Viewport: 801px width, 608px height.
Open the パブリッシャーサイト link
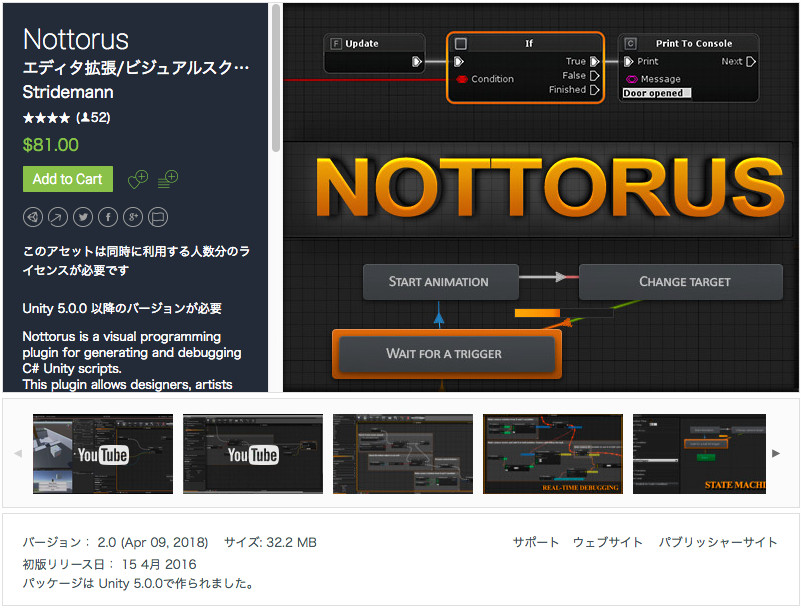(718, 542)
